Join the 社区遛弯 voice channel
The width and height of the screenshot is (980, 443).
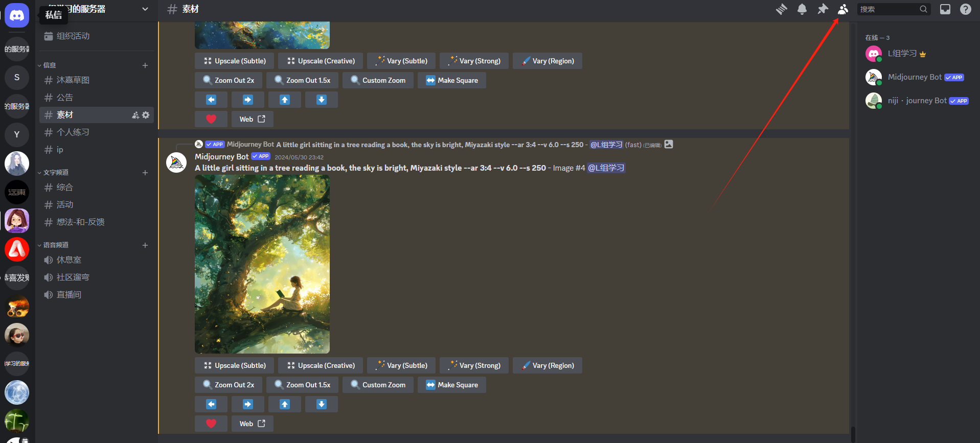[97, 277]
